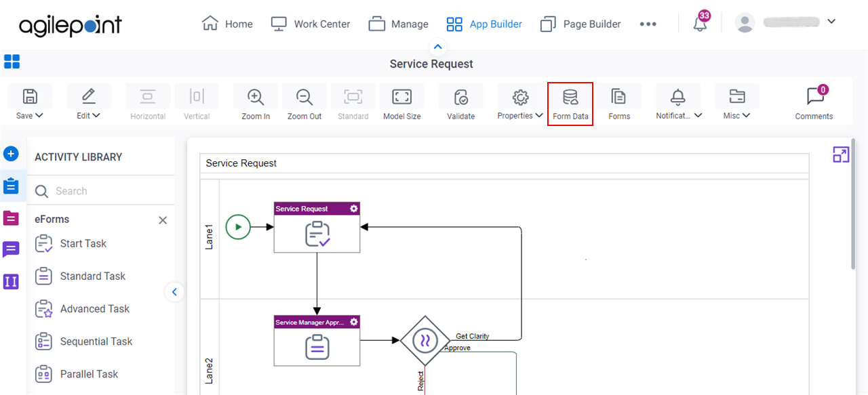868x395 pixels.
Task: Open Form Data
Action: [570, 103]
